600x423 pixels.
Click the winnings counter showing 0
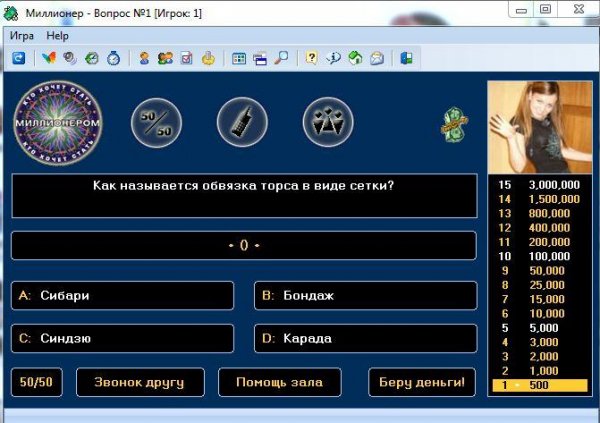[244, 245]
